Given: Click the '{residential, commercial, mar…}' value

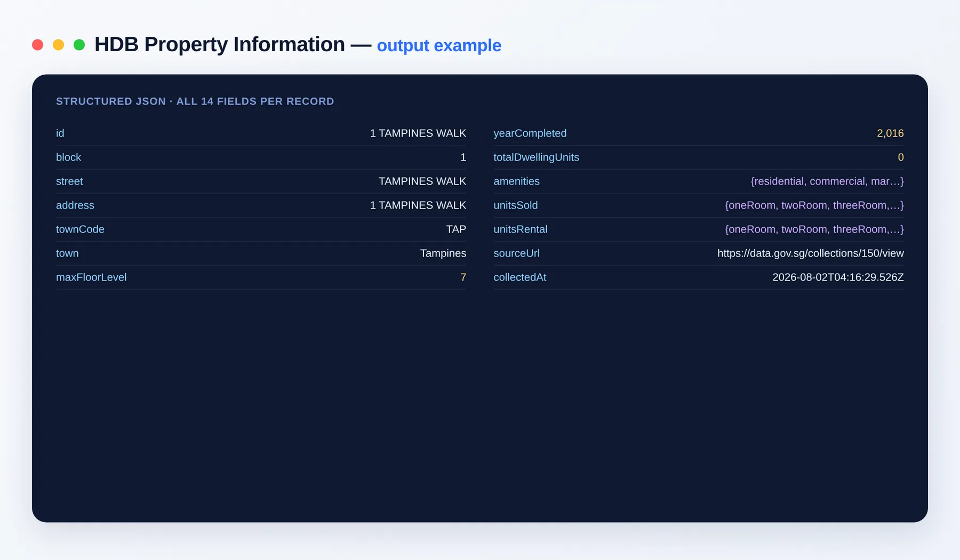Looking at the screenshot, I should pyautogui.click(x=827, y=181).
